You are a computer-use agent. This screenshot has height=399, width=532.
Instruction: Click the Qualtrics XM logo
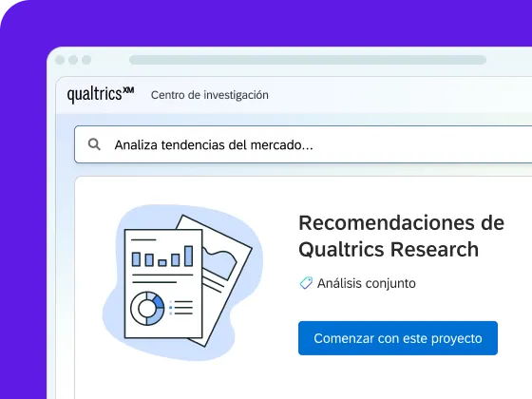coord(101,94)
